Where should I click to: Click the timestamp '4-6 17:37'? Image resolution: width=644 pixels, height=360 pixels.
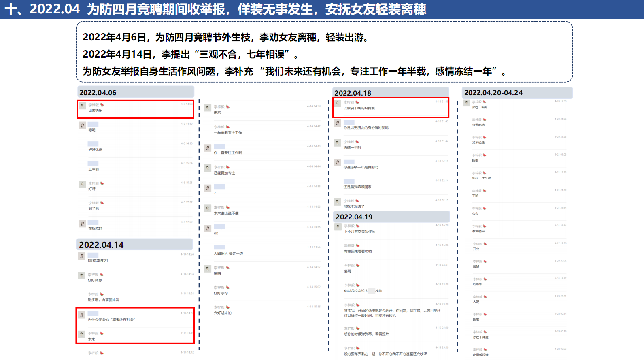click(x=187, y=202)
